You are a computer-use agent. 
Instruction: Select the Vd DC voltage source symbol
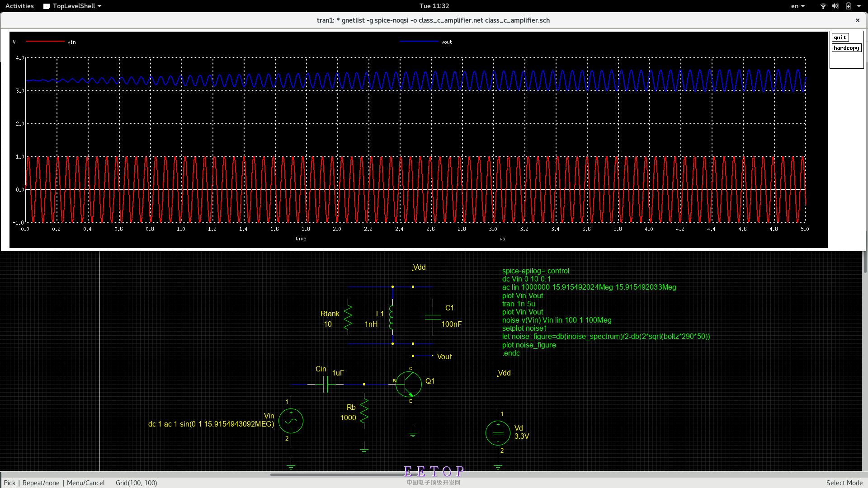click(x=498, y=433)
